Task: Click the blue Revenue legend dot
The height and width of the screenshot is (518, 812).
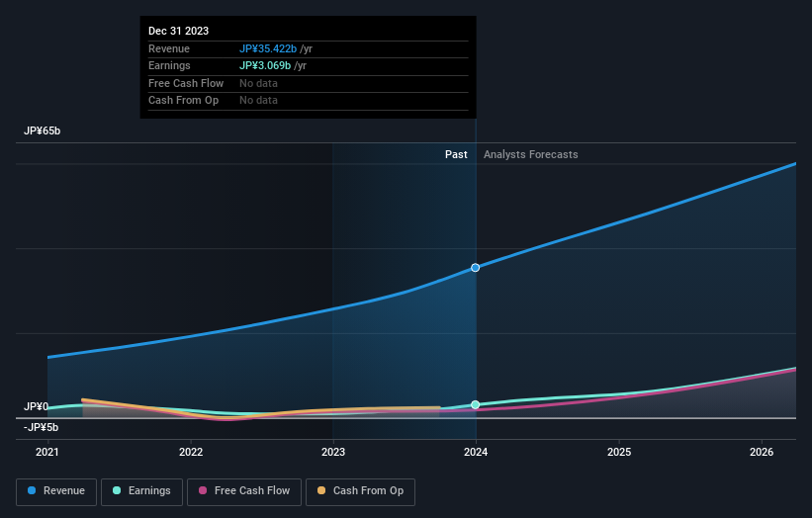Action: 32,490
